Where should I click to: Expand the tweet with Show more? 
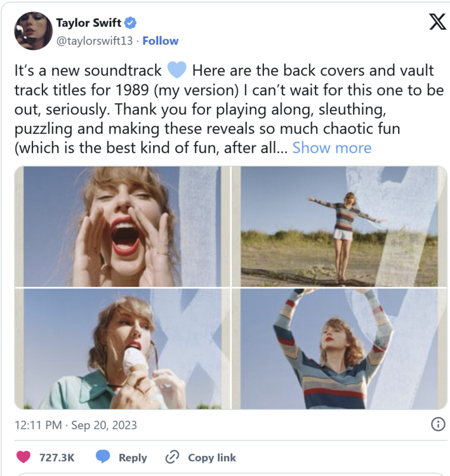(x=332, y=148)
